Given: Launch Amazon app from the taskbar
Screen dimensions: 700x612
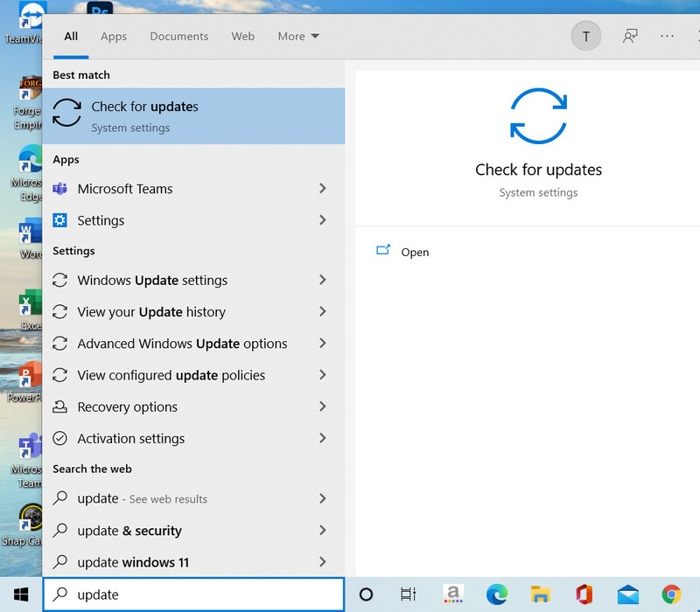Looking at the screenshot, I should pyautogui.click(x=453, y=595).
